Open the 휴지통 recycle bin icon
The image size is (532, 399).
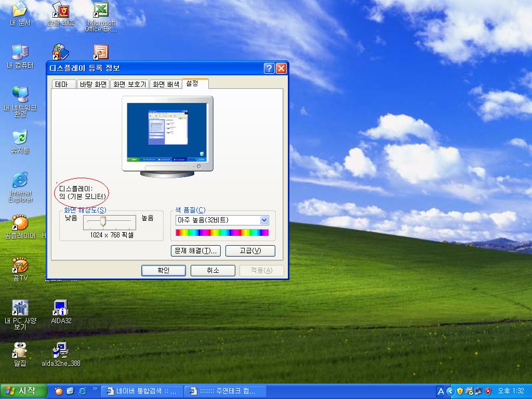click(20, 138)
